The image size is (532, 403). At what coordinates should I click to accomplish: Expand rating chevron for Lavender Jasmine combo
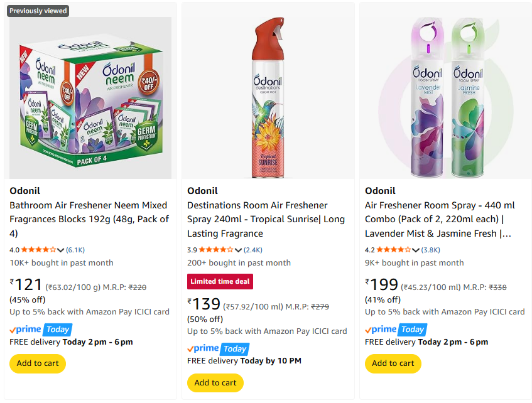(x=416, y=250)
